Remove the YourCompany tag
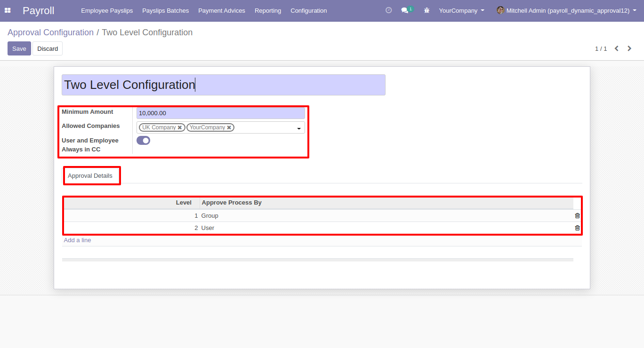This screenshot has height=348, width=644. tap(229, 127)
